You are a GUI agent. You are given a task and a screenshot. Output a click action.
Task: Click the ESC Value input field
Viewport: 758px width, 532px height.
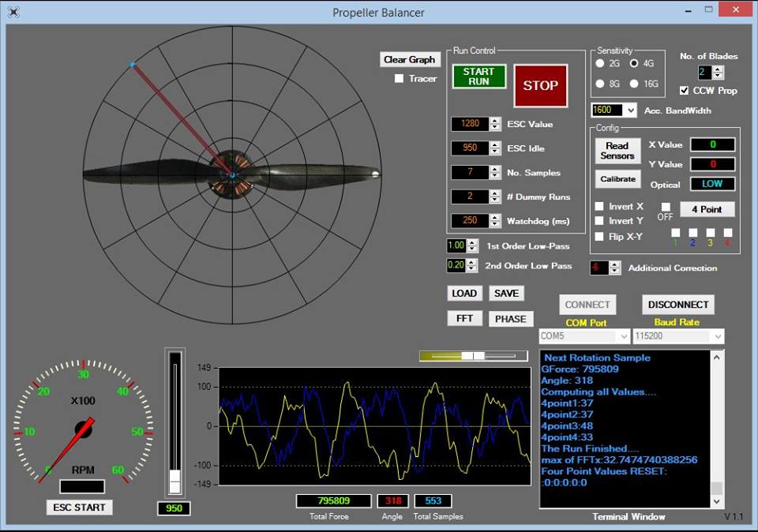(x=470, y=124)
